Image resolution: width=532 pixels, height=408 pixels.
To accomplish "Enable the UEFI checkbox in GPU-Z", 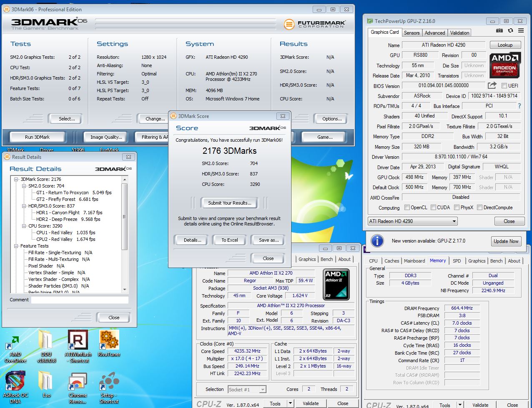I will (x=504, y=86).
